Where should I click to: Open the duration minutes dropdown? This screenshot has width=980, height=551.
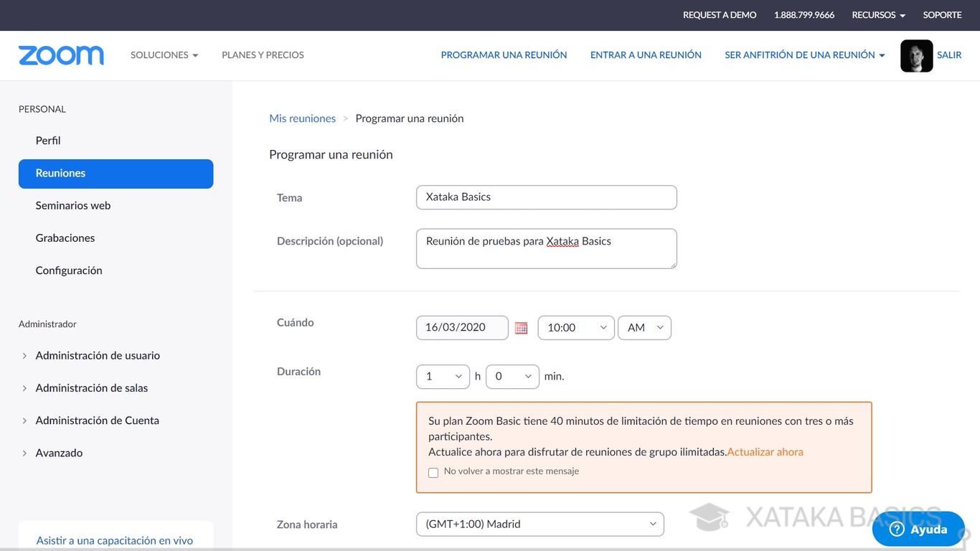pos(512,377)
